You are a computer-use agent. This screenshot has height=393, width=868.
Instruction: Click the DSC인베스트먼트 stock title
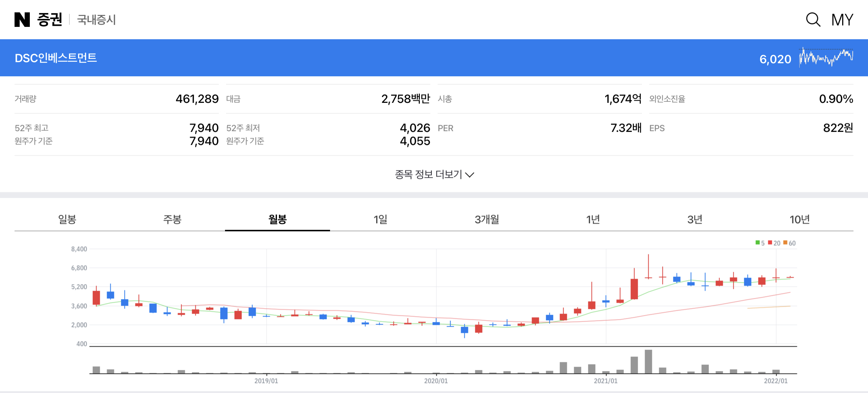coord(56,58)
